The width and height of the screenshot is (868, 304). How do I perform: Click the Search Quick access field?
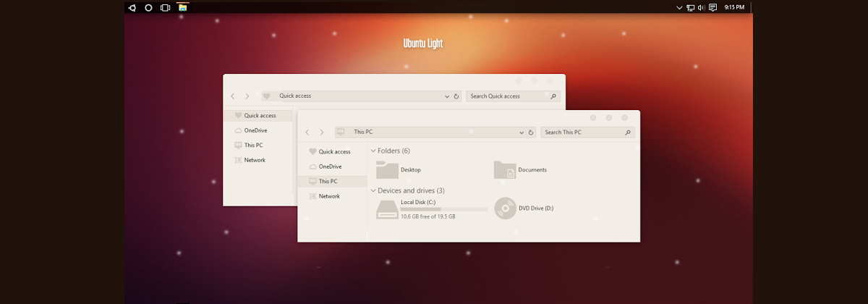click(x=514, y=96)
